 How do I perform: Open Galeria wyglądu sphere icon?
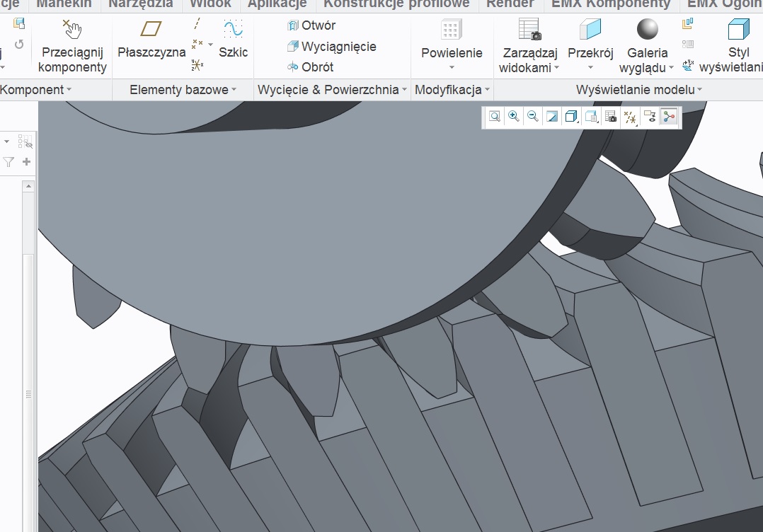pyautogui.click(x=647, y=29)
